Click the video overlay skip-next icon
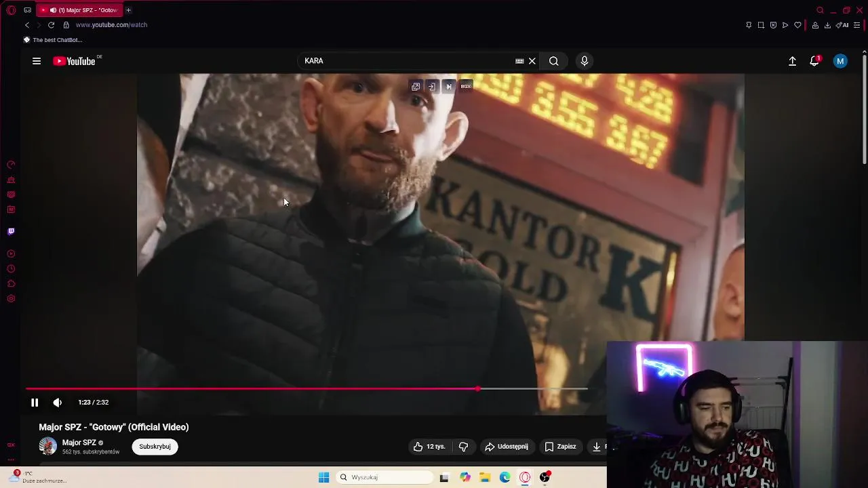868x488 pixels. (448, 87)
